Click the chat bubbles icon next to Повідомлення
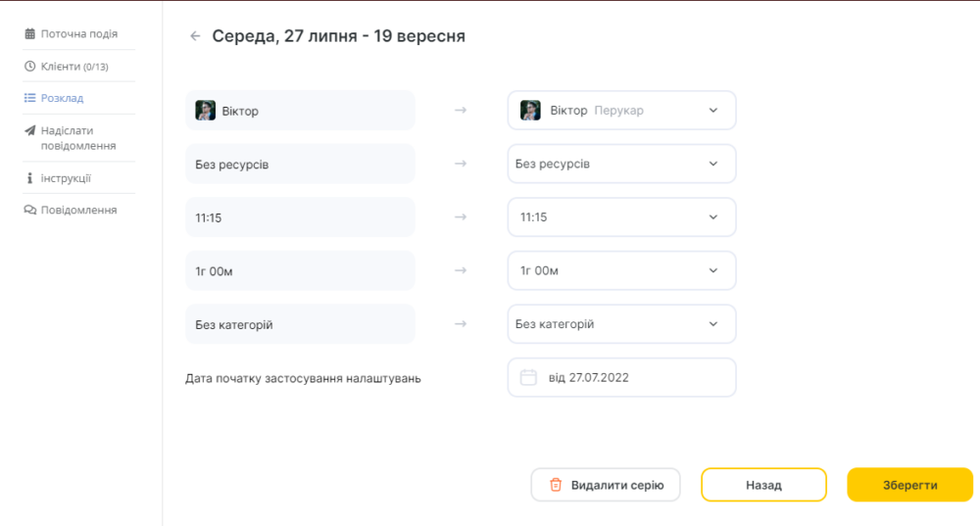This screenshot has height=526, width=980. click(29, 210)
